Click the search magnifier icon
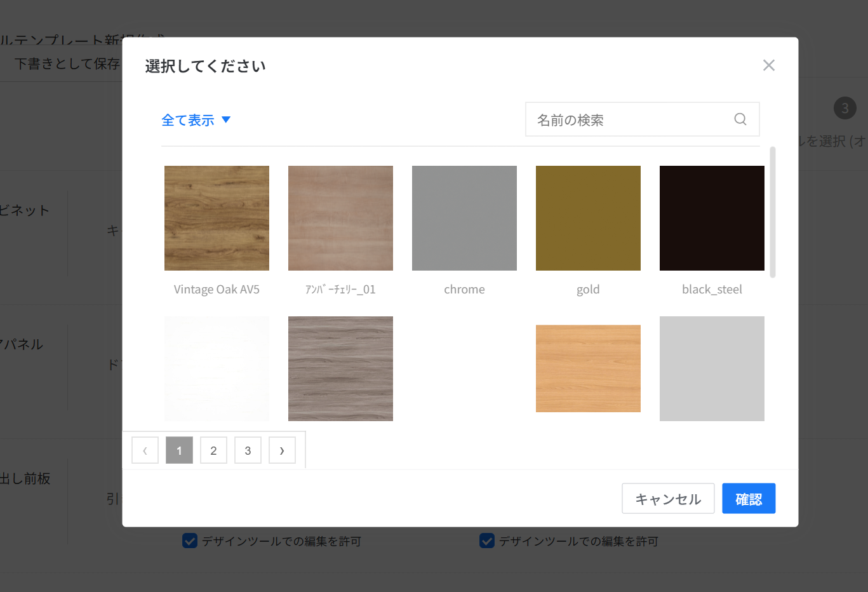Image resolution: width=868 pixels, height=592 pixels. coord(740,119)
